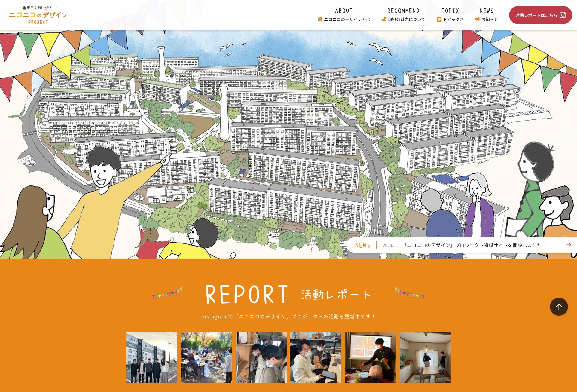
Task: Open the NEWS section link
Action: tap(487, 11)
